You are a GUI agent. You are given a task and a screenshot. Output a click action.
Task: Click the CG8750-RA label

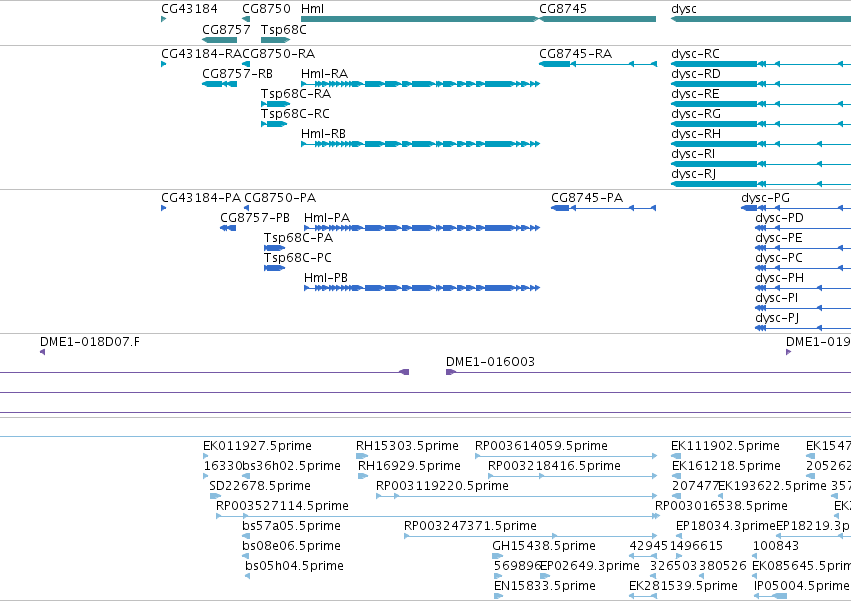click(278, 54)
